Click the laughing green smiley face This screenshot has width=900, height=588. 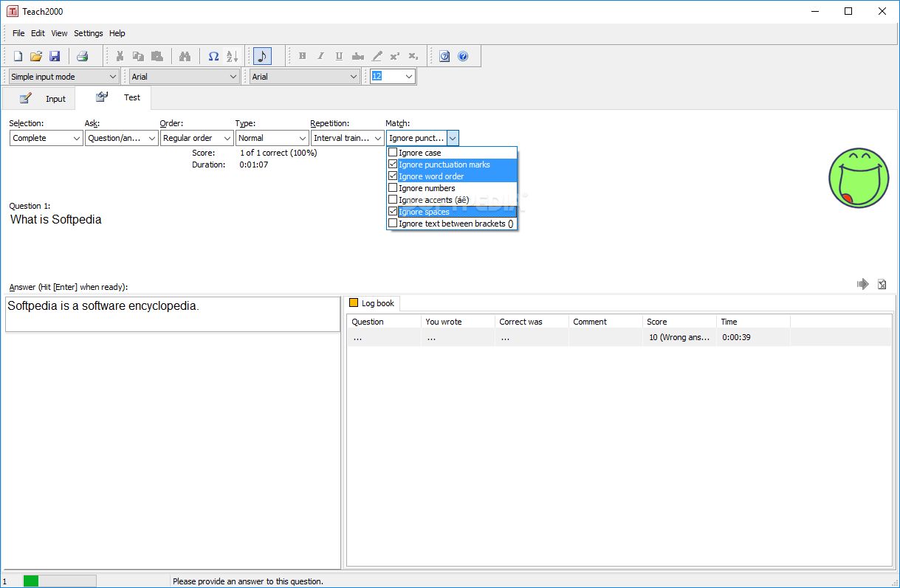857,178
